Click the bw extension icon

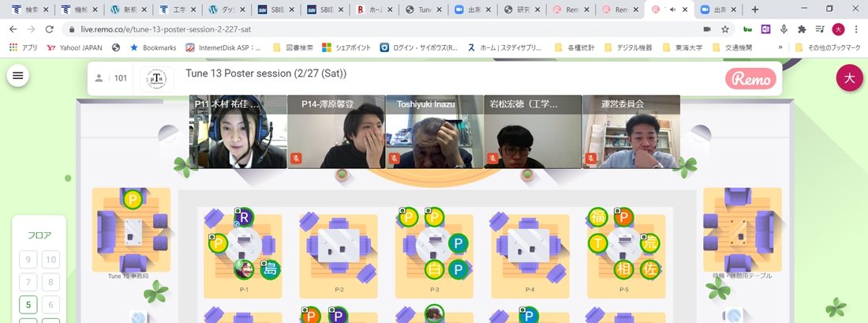(747, 29)
